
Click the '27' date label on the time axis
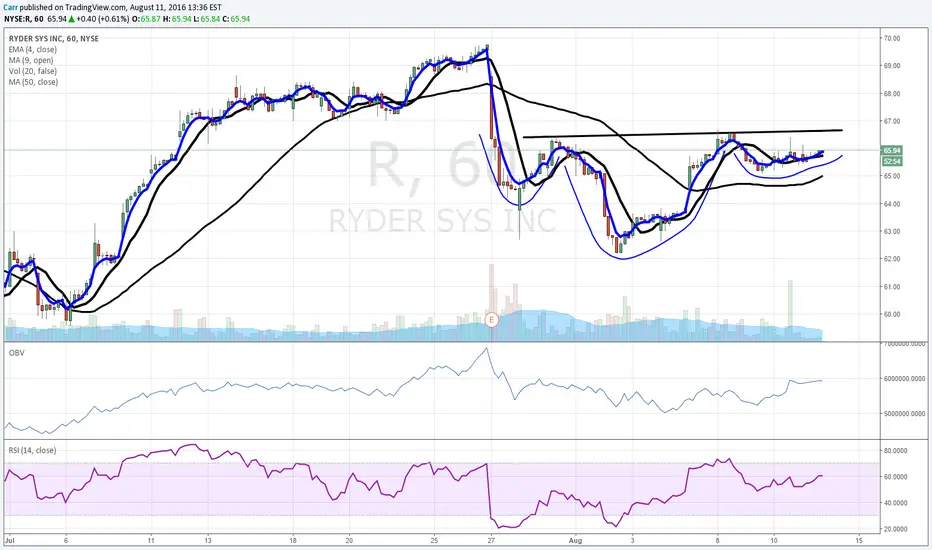click(491, 540)
